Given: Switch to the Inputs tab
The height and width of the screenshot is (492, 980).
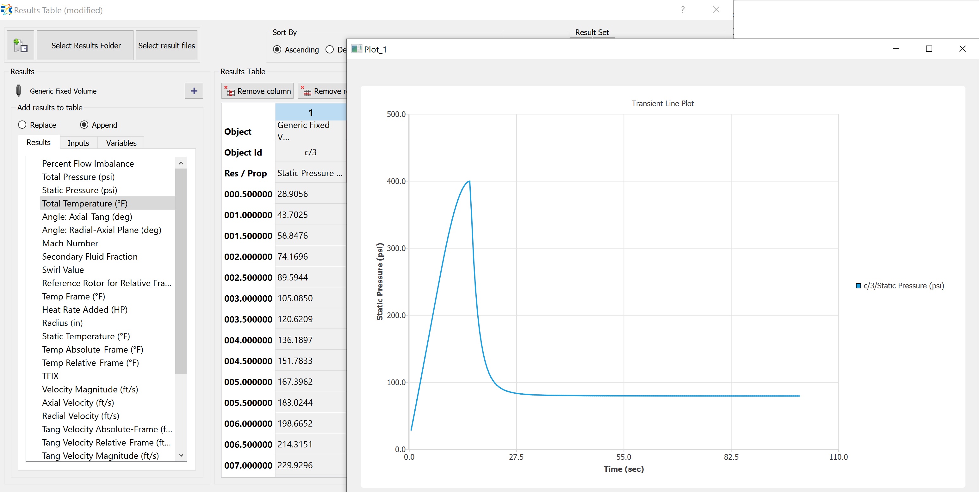Looking at the screenshot, I should pyautogui.click(x=78, y=143).
